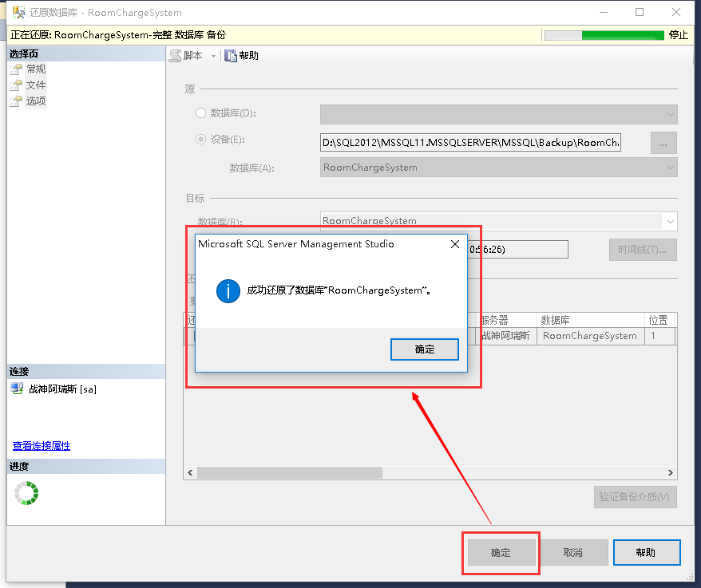Click the bottom 帮助 button
This screenshot has width=701, height=588.
646,553
